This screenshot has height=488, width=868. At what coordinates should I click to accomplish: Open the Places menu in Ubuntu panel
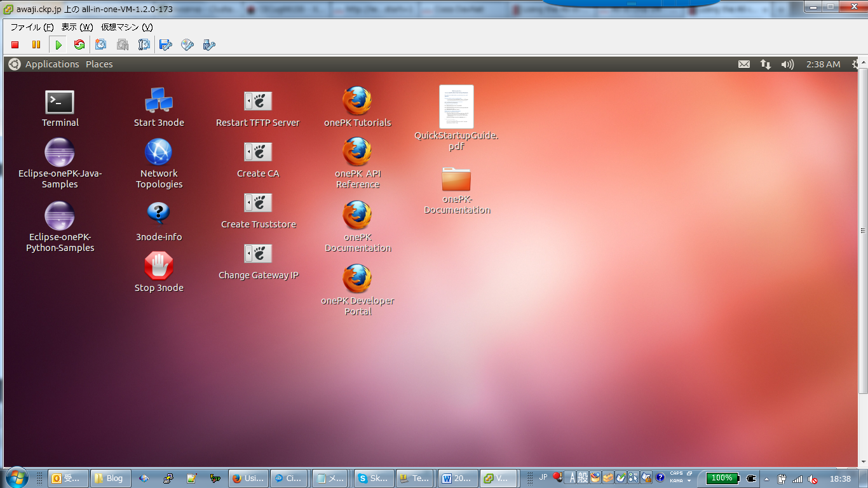(x=99, y=64)
